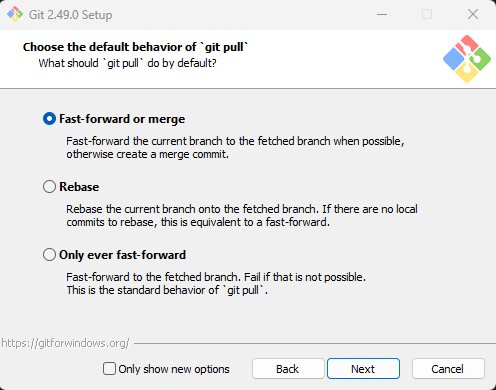Select the Fast-forward or merge radio button
Screen dimensions: 496x390
pos(49,119)
